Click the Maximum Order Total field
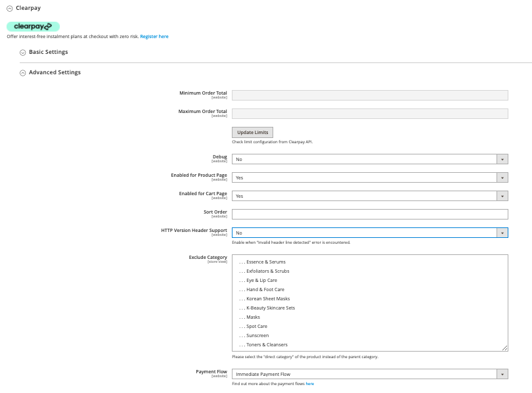This screenshot has width=532, height=393. click(370, 113)
